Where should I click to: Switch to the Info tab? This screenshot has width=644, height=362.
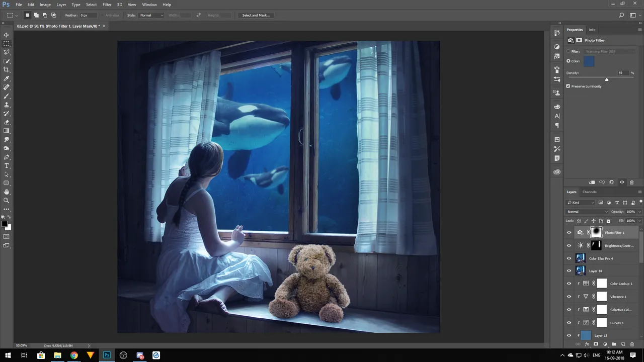pos(592,30)
